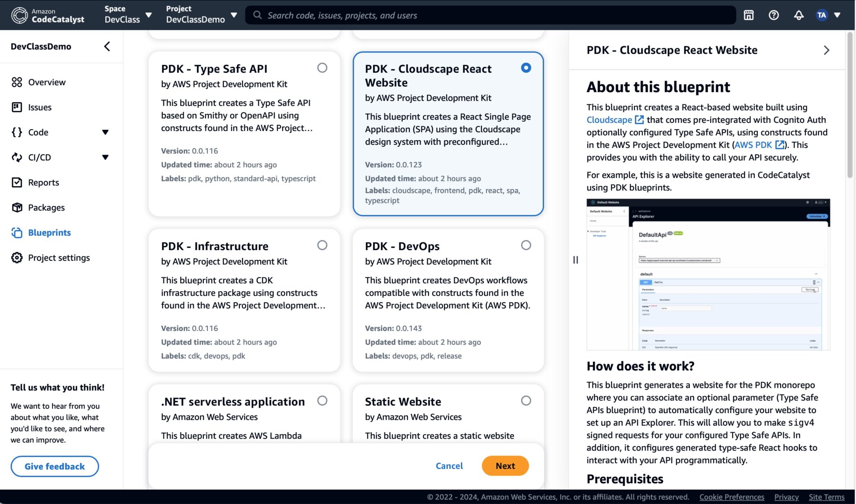Click the Next button
The image size is (856, 504).
tap(505, 465)
